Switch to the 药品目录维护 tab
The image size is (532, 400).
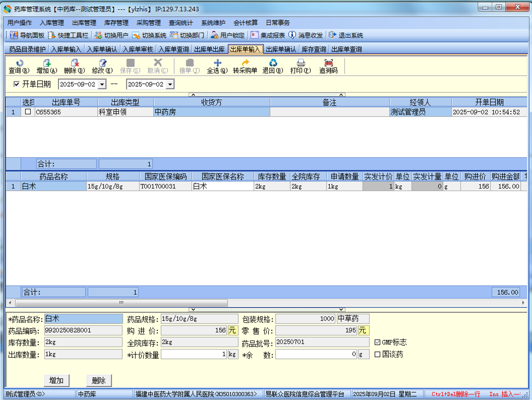[x=28, y=49]
